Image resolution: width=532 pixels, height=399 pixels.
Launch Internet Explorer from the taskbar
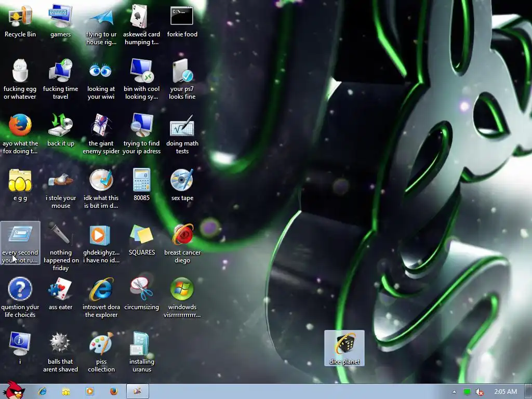click(x=43, y=392)
